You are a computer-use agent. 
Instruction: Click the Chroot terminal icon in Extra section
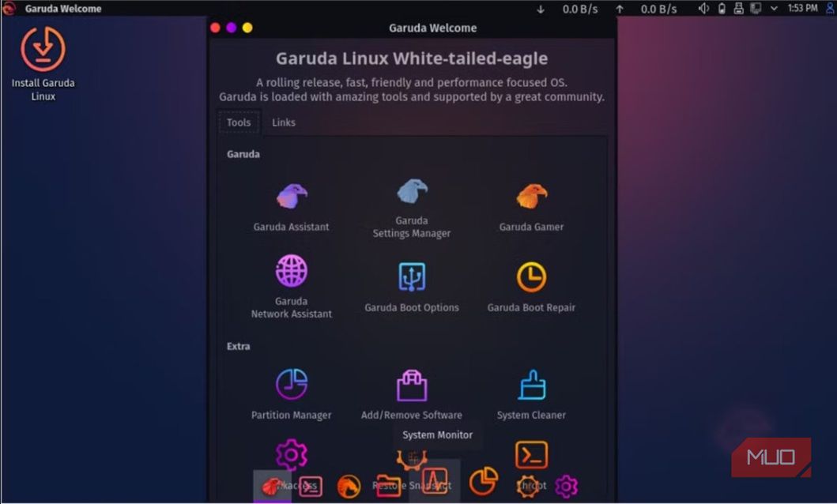[x=531, y=454]
